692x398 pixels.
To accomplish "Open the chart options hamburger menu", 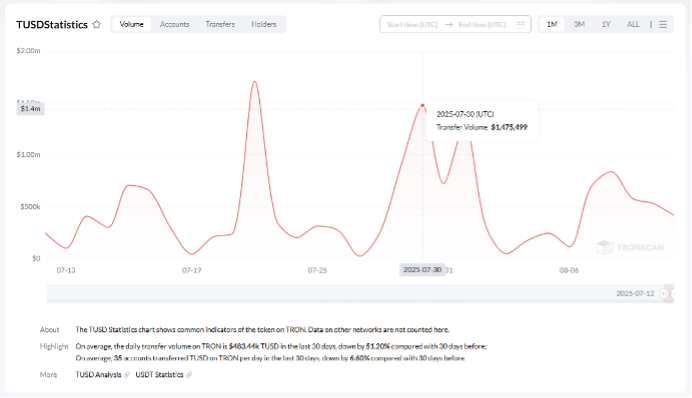I will 663,25.
